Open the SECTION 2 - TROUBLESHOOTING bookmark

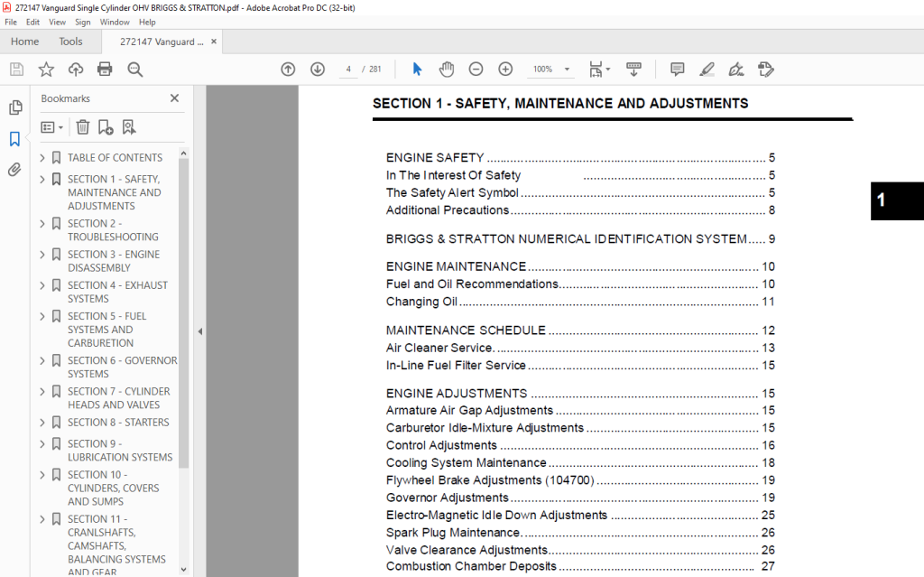coord(113,230)
